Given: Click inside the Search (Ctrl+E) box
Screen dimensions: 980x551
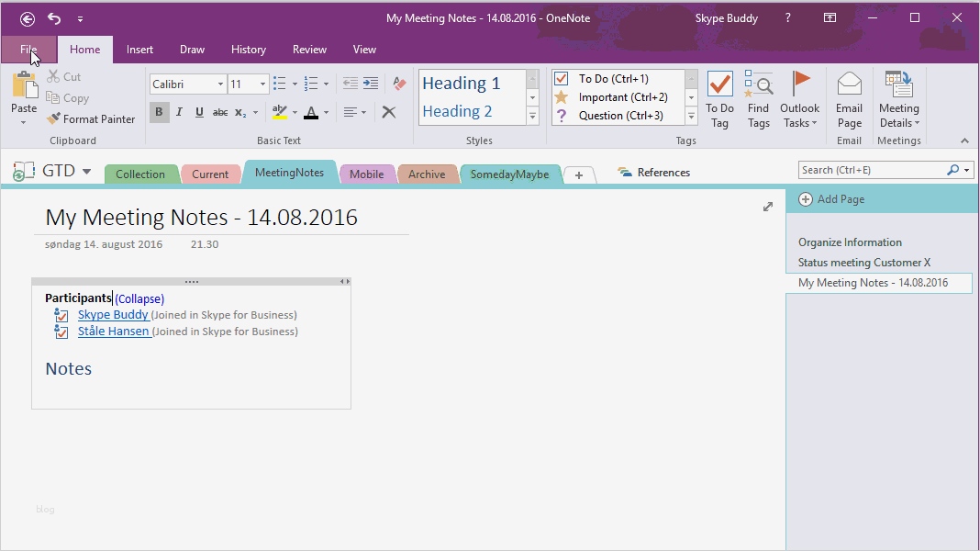Looking at the screenshot, I should 872,170.
